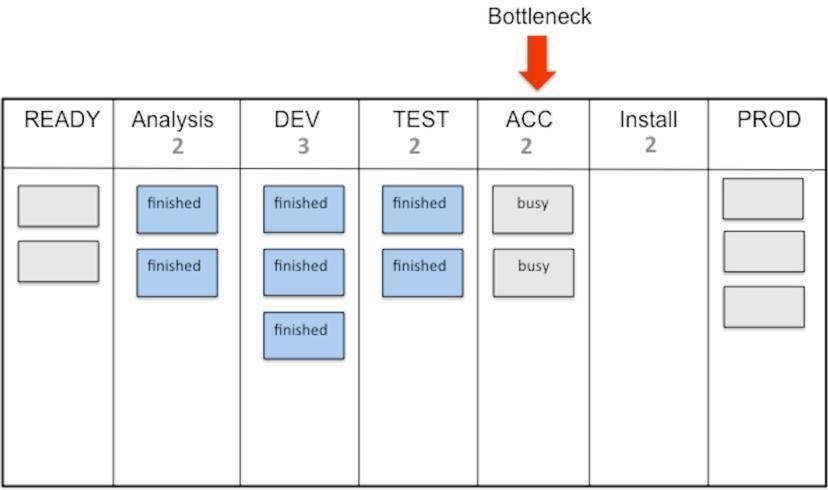
Task: Click the WIP limit 3 under DEV
Action: pos(303,146)
